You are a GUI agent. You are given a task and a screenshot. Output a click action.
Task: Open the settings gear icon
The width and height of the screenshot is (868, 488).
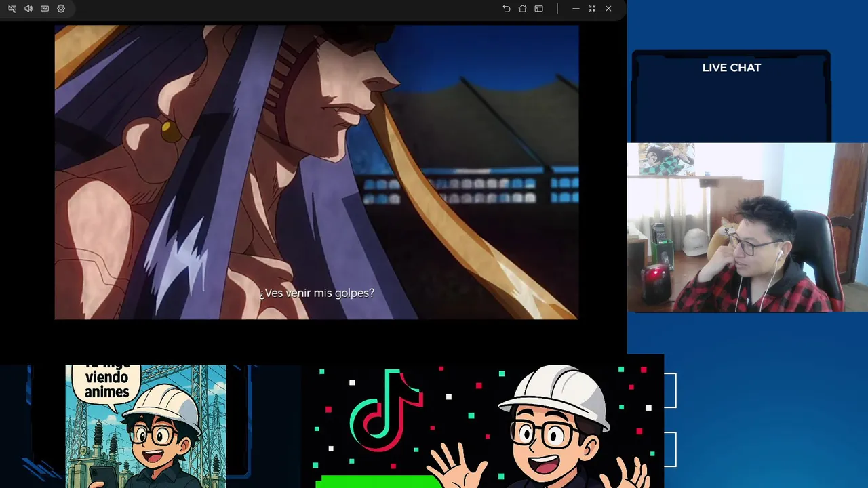tap(61, 9)
